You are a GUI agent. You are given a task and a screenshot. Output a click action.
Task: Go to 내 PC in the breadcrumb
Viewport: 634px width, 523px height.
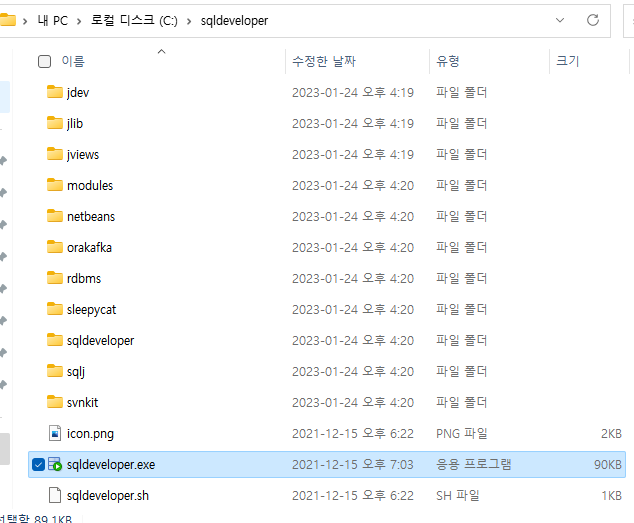[x=53, y=20]
